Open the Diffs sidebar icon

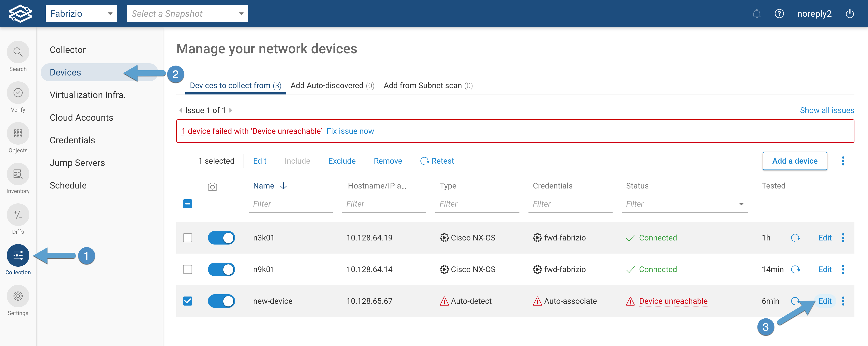coord(18,215)
